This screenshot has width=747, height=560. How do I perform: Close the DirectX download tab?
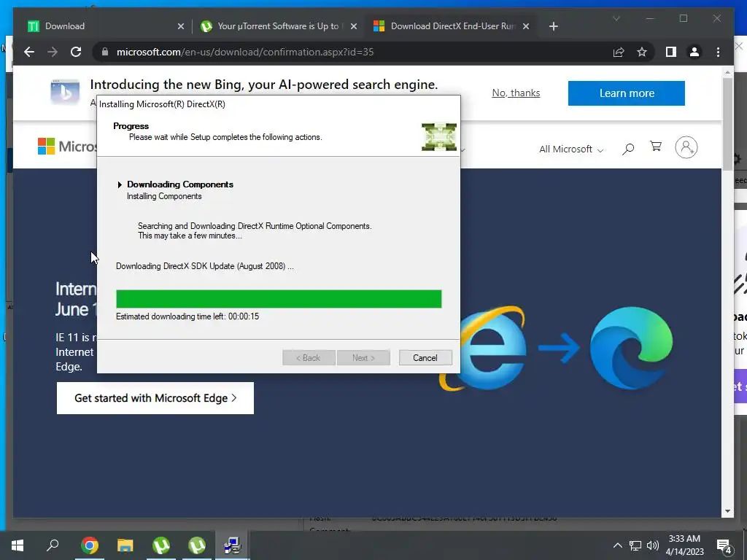click(526, 26)
